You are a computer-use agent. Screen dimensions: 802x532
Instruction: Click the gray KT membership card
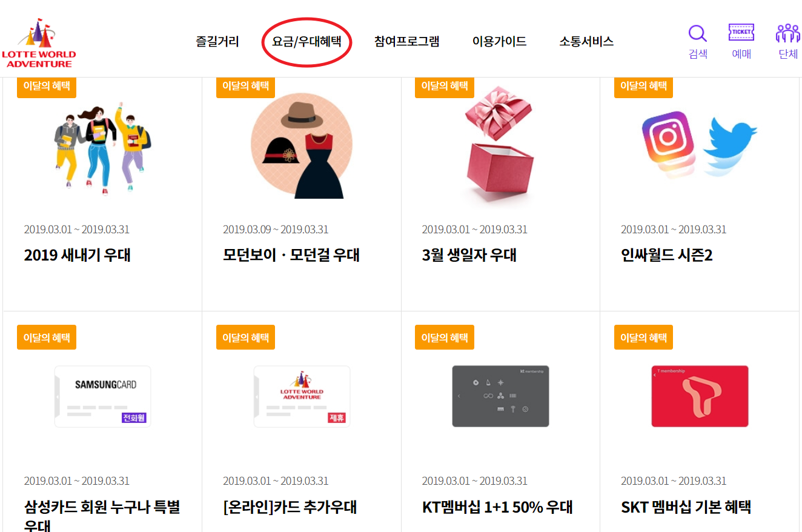coord(500,396)
